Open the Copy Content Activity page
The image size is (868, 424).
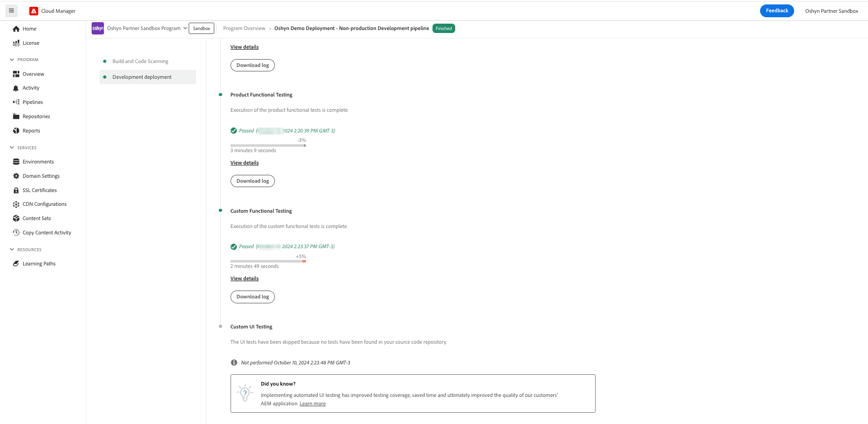tap(47, 232)
